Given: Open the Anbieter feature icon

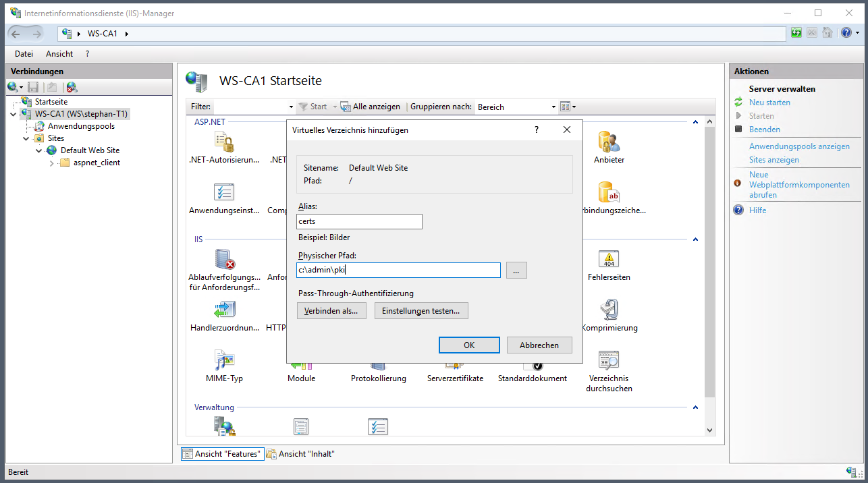Looking at the screenshot, I should [x=609, y=141].
